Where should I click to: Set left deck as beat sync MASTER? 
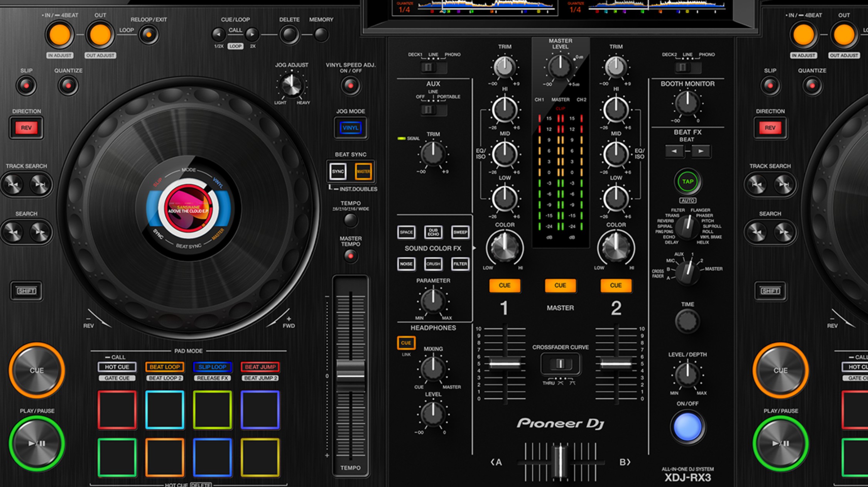[363, 172]
